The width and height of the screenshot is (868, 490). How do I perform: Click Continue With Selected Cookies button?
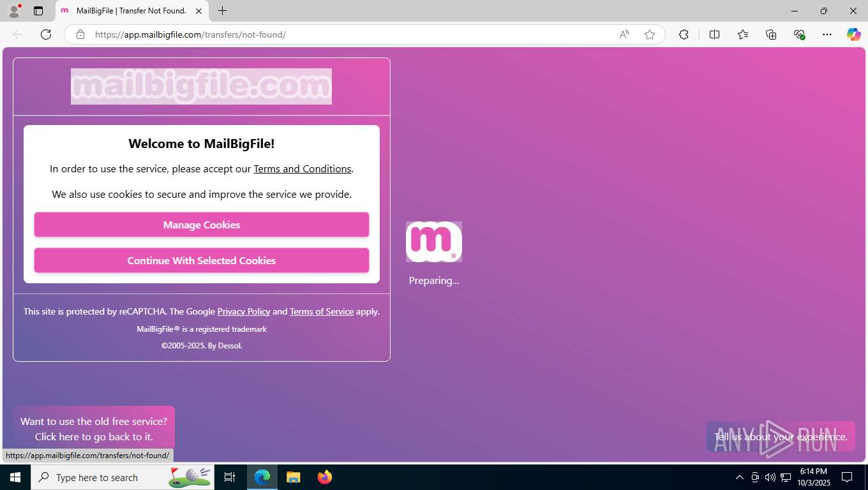coord(202,260)
